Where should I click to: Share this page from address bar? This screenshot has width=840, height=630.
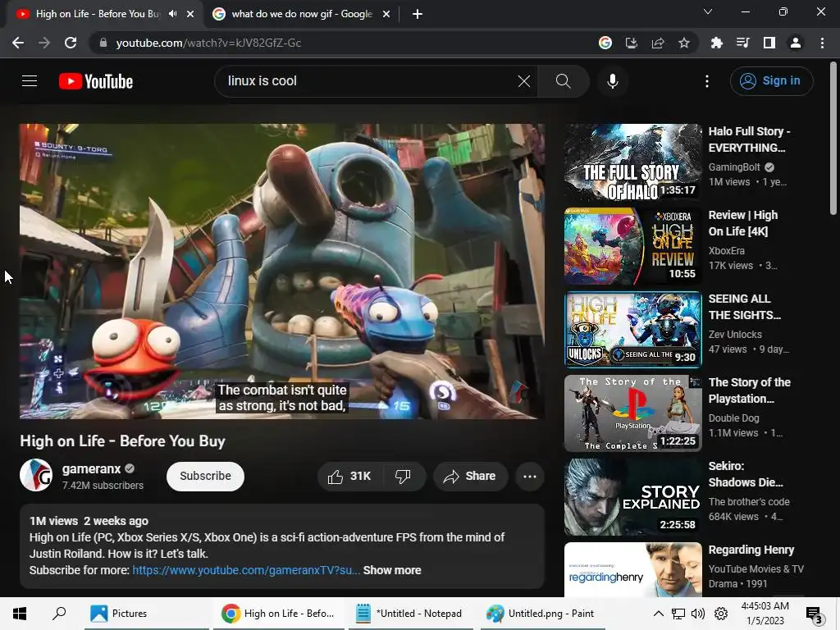click(x=658, y=43)
